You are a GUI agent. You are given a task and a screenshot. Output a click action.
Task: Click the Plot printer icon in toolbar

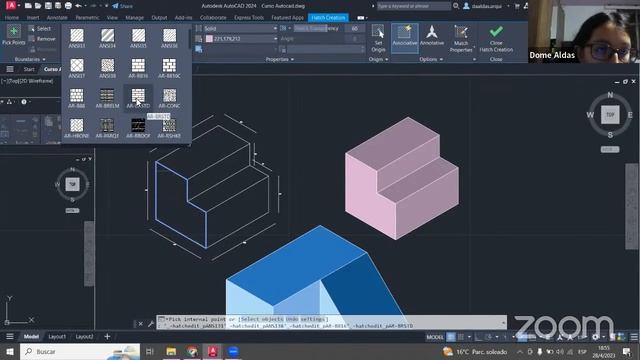[x=68, y=6]
